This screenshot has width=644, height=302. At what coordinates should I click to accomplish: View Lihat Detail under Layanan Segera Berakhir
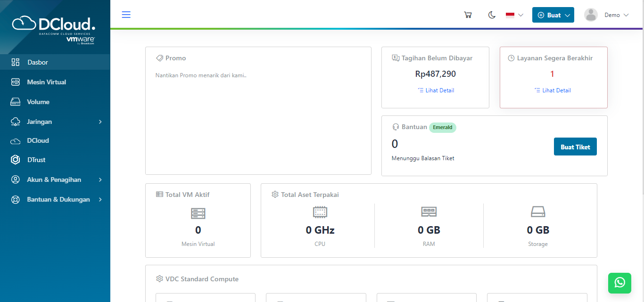[556, 90]
